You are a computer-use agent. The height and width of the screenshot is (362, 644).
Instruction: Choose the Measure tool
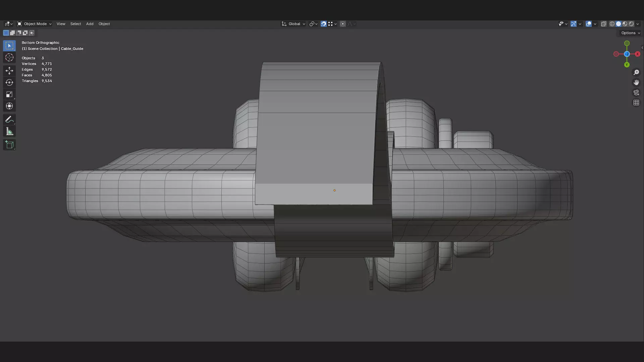[x=9, y=132]
